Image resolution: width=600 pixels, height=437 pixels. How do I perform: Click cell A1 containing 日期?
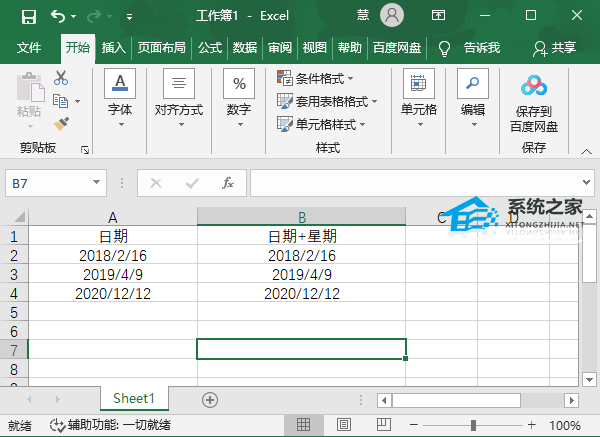point(113,236)
